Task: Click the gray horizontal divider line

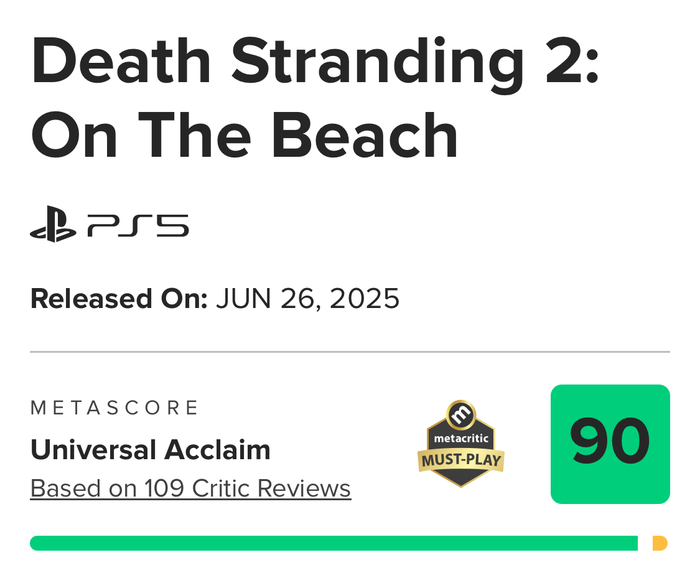Action: coord(350,352)
